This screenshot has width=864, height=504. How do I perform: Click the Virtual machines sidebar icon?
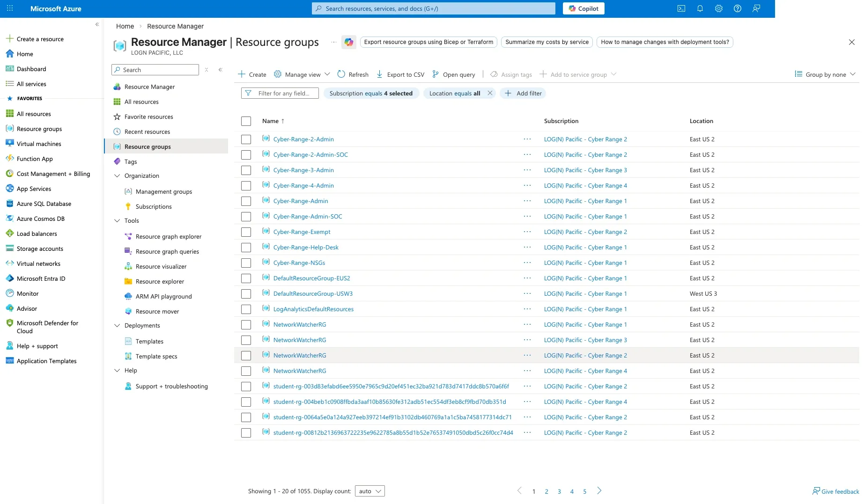click(9, 143)
